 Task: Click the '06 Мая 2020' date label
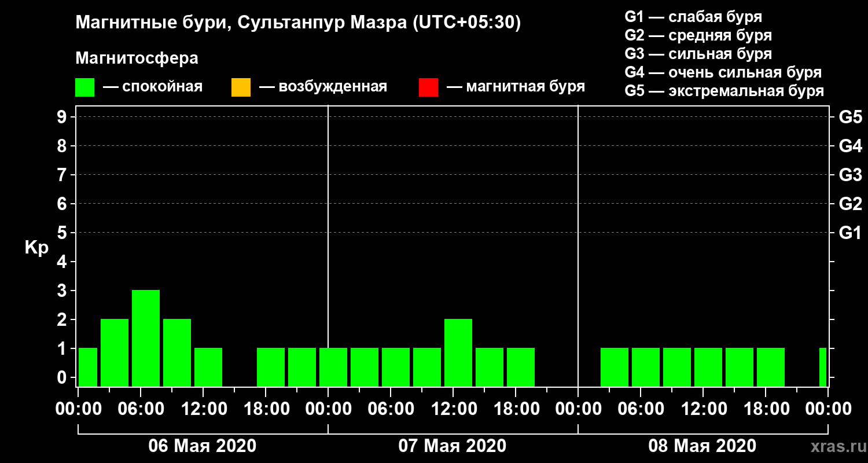pos(202,446)
